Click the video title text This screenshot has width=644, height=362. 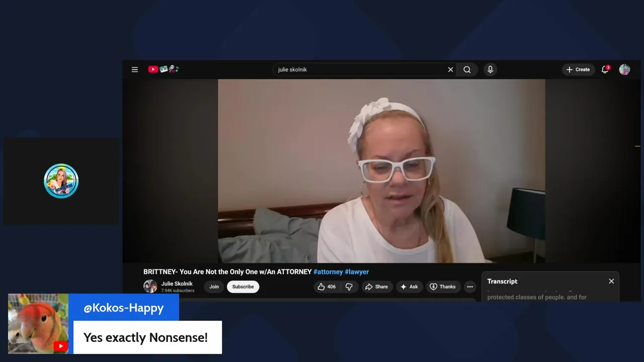pyautogui.click(x=227, y=272)
